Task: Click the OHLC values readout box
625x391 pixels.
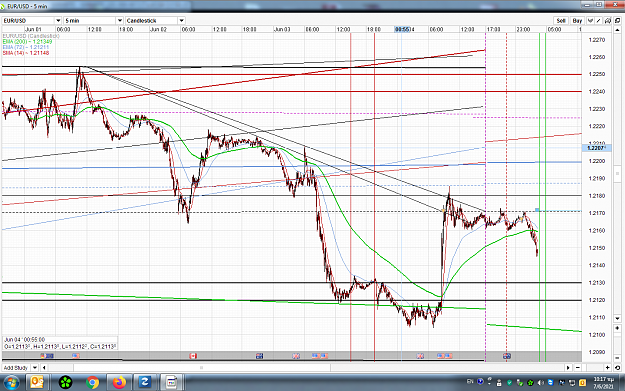Action: pos(60,343)
